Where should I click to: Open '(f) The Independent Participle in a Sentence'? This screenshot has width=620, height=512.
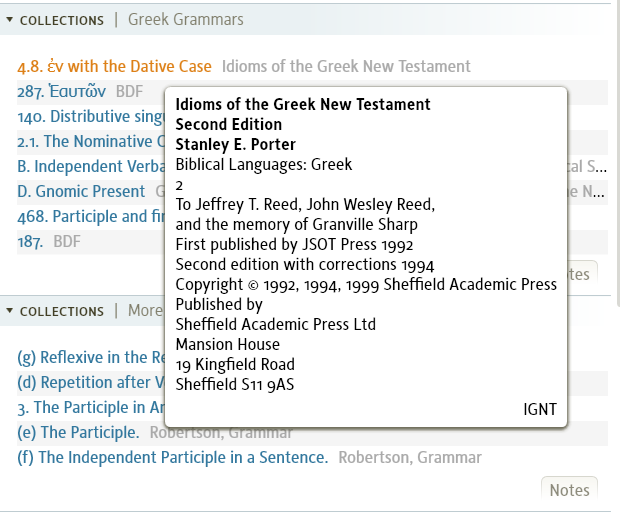(173, 458)
